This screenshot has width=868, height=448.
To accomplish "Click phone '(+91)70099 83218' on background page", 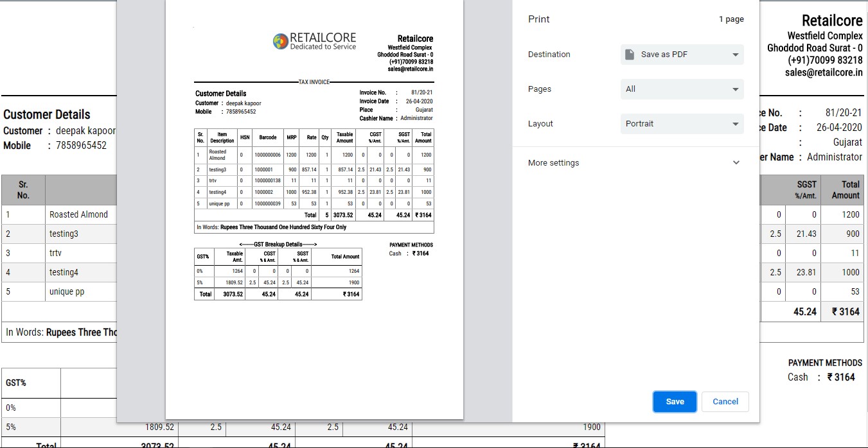I will tap(825, 60).
